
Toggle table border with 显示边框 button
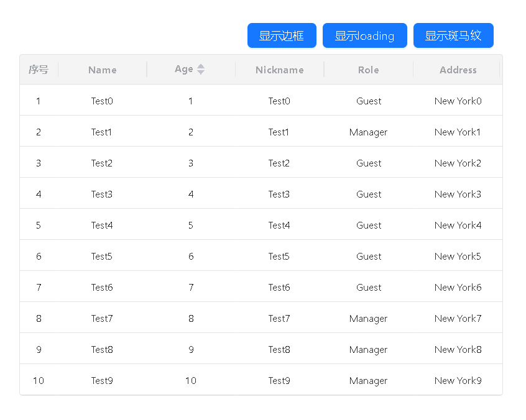282,35
